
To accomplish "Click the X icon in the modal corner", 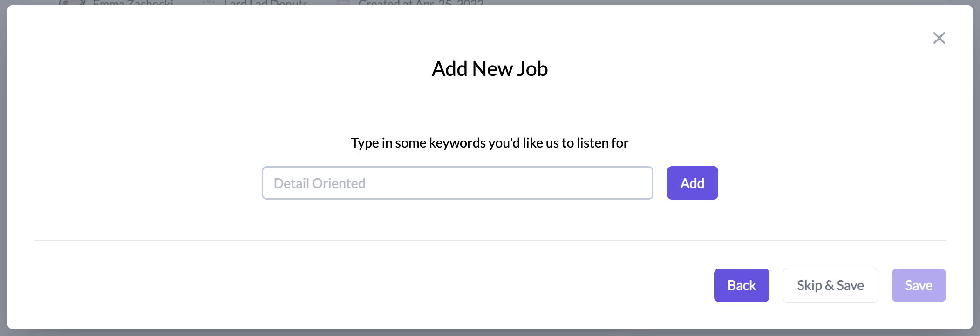I will point(939,38).
